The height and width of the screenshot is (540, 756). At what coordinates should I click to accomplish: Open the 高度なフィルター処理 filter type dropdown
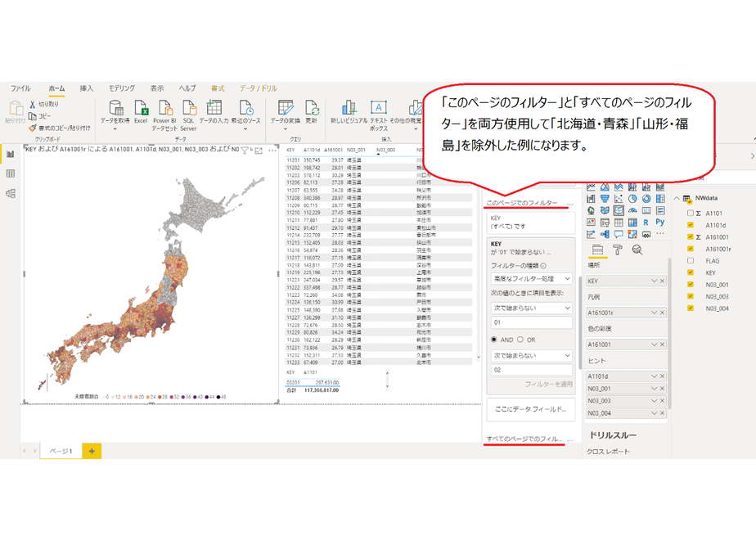tap(531, 279)
